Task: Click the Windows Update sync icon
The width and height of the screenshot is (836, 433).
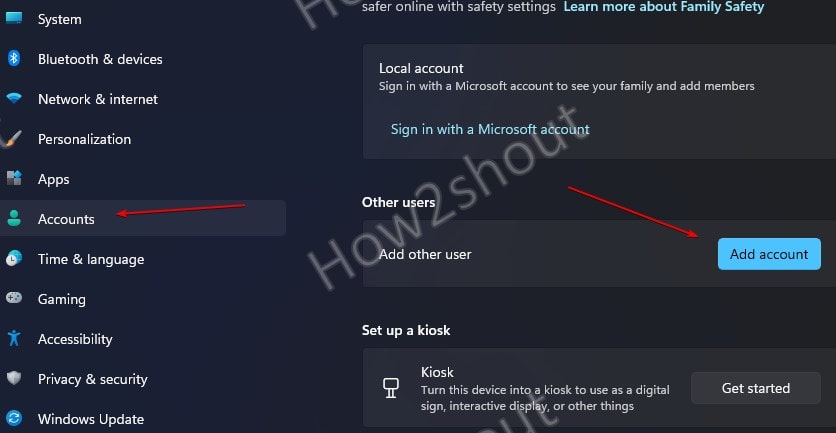Action: 14,418
